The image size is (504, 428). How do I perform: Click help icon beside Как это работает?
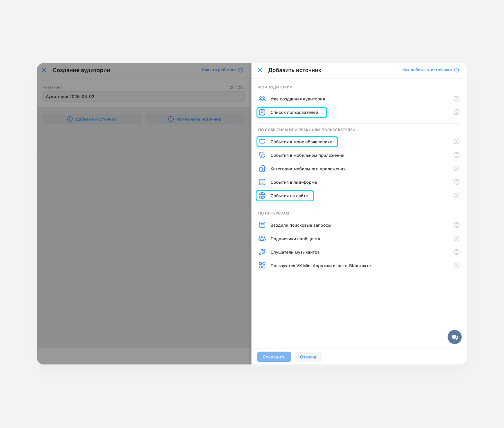[x=241, y=70]
